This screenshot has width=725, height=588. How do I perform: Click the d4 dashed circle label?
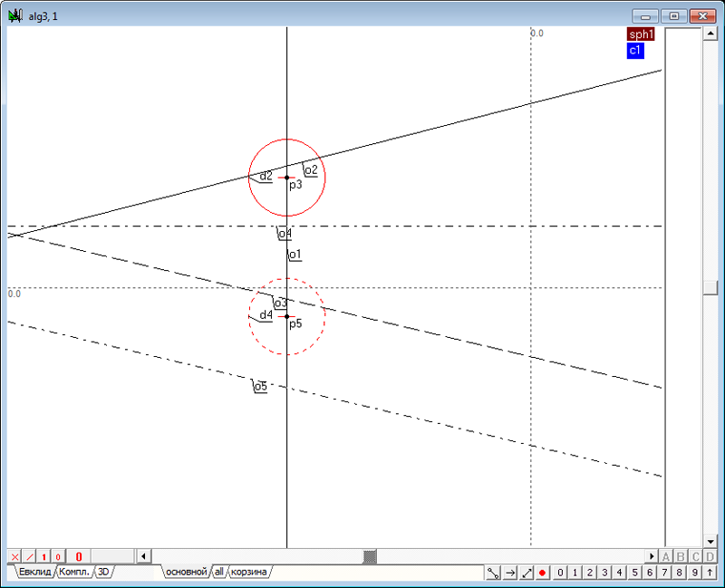click(266, 315)
